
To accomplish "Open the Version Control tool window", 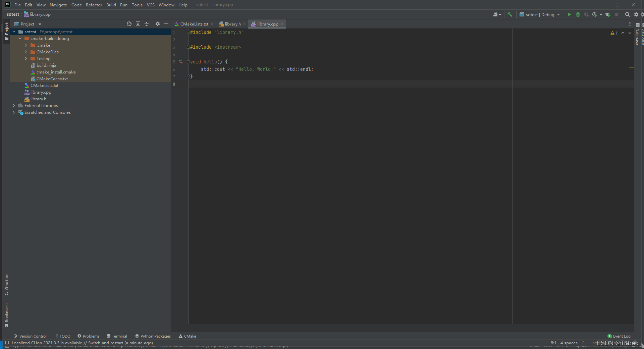I will click(x=30, y=336).
